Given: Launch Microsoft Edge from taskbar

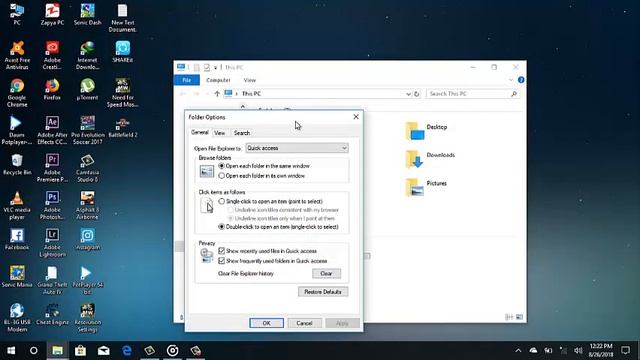Looking at the screenshot, I should 127,350.
